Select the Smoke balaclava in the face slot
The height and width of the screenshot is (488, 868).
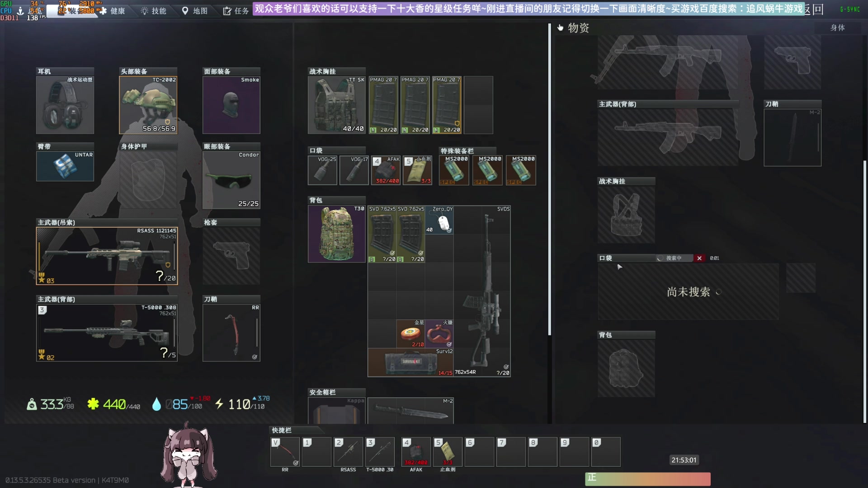(x=231, y=105)
